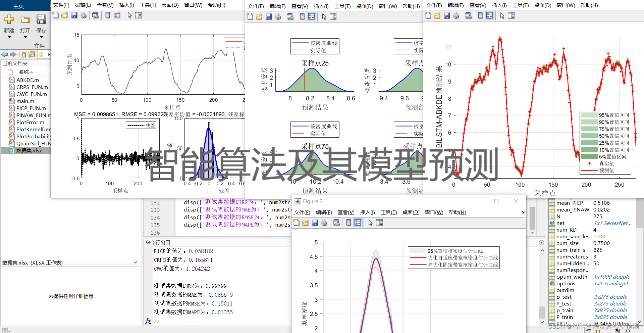Viewport: 644px width, 333px height.
Task: Click the 打开 (Open) folder icon
Action: click(x=25, y=19)
